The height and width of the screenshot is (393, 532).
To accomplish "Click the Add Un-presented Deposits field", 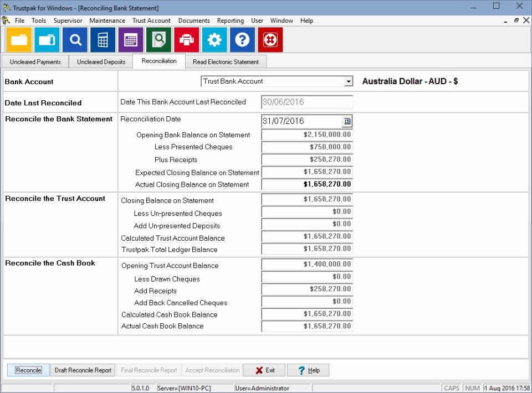I will 307,224.
